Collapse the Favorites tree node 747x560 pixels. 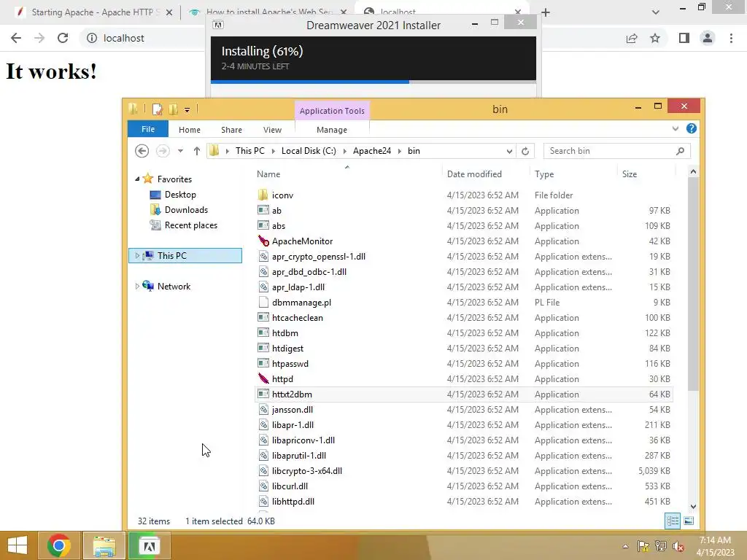pos(137,179)
